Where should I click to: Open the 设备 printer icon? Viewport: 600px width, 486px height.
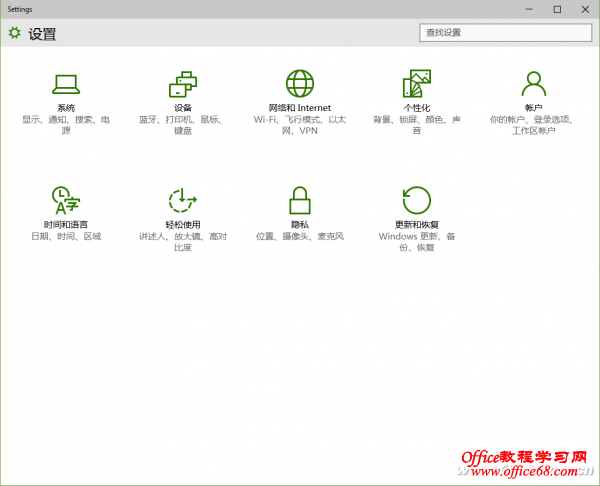tap(183, 84)
